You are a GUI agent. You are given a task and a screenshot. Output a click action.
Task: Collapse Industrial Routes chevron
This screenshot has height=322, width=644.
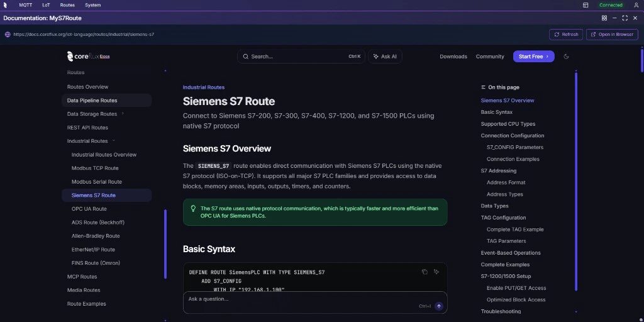coord(114,140)
